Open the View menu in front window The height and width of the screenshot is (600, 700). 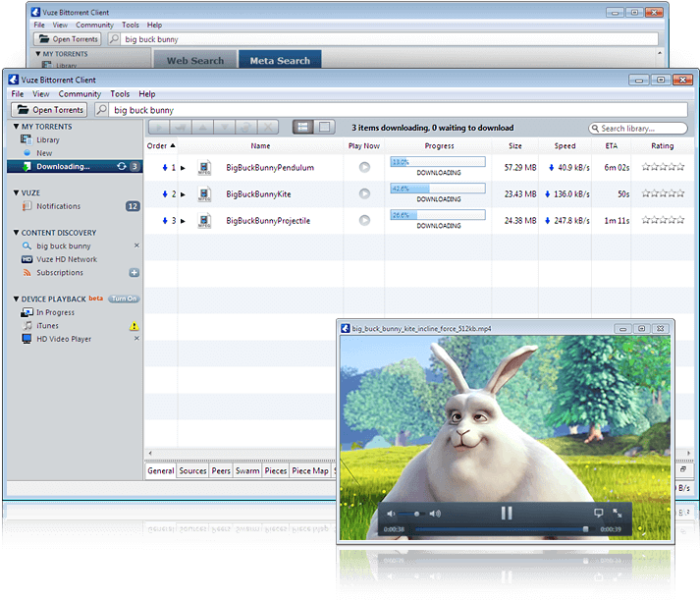40,93
